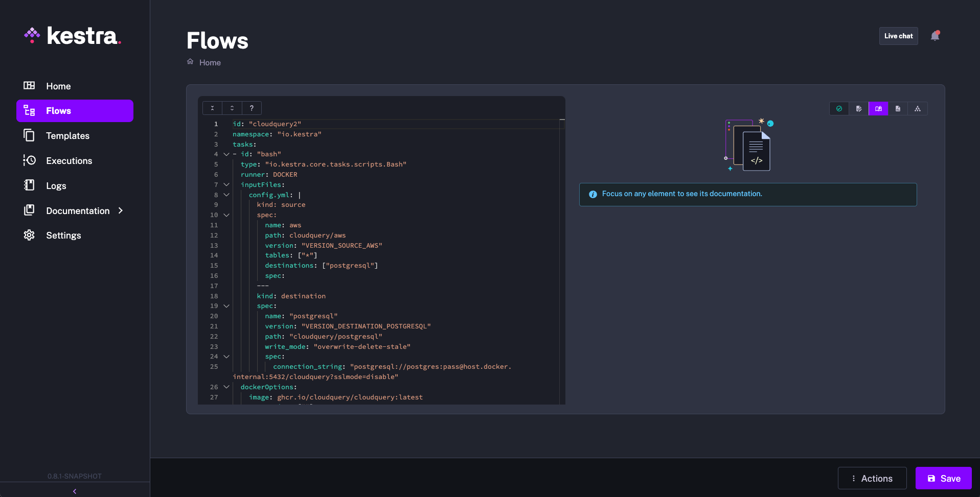980x497 pixels.
Task: Switch to topology view icon
Action: click(x=918, y=109)
